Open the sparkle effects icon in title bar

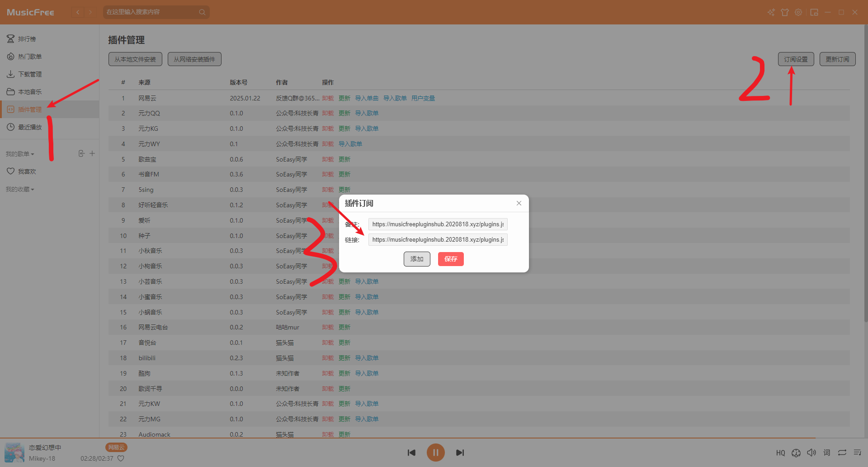pyautogui.click(x=771, y=12)
